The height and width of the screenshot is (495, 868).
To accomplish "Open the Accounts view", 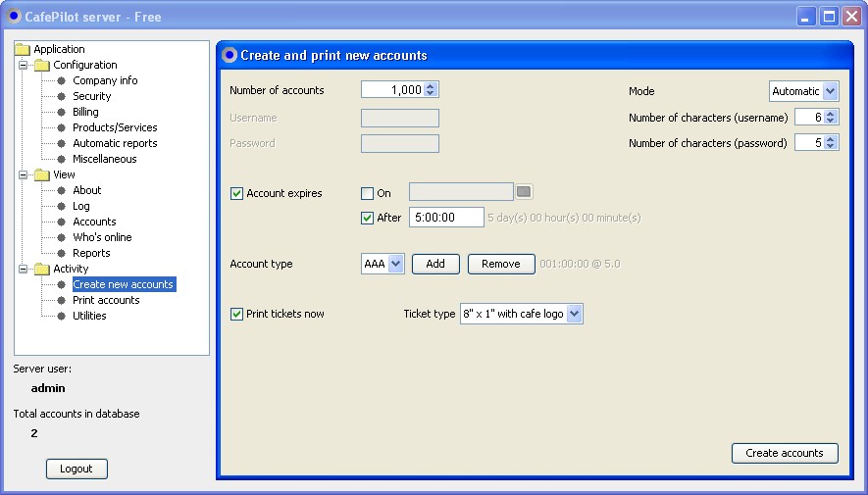I will 94,222.
